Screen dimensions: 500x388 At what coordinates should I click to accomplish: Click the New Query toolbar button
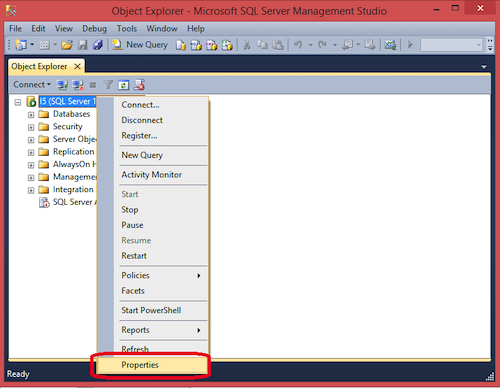140,45
